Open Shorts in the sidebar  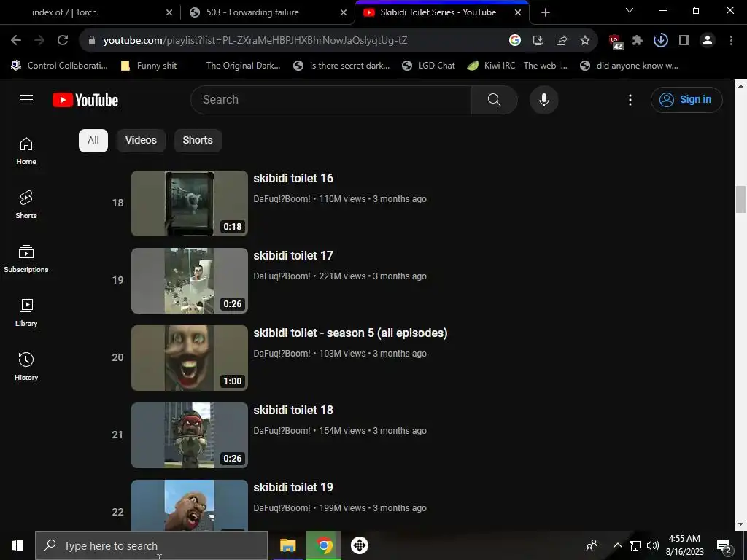[26, 205]
